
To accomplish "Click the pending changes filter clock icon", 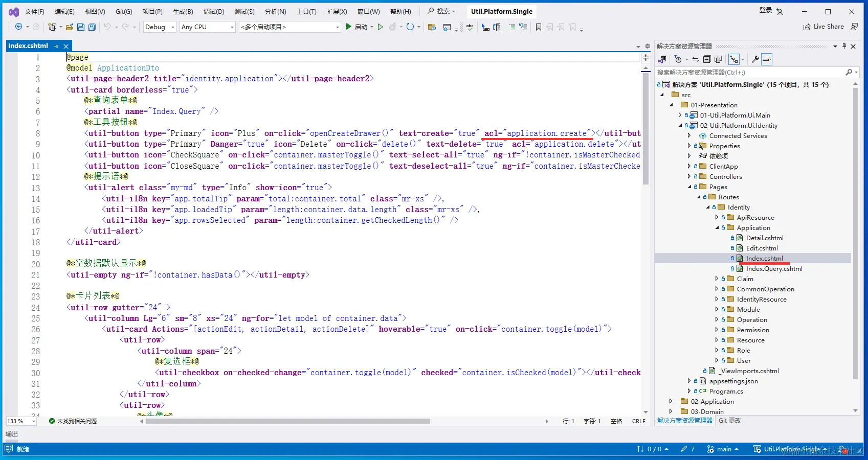I will pos(678,59).
